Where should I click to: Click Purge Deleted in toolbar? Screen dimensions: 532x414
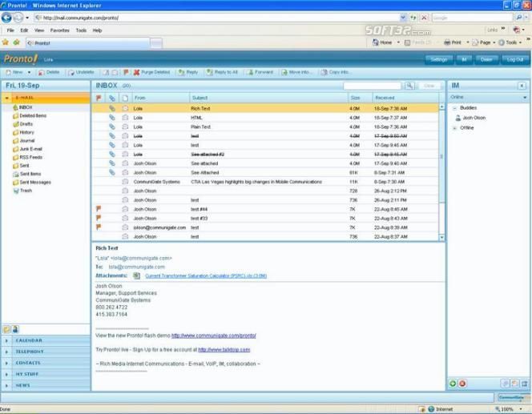[x=151, y=72]
